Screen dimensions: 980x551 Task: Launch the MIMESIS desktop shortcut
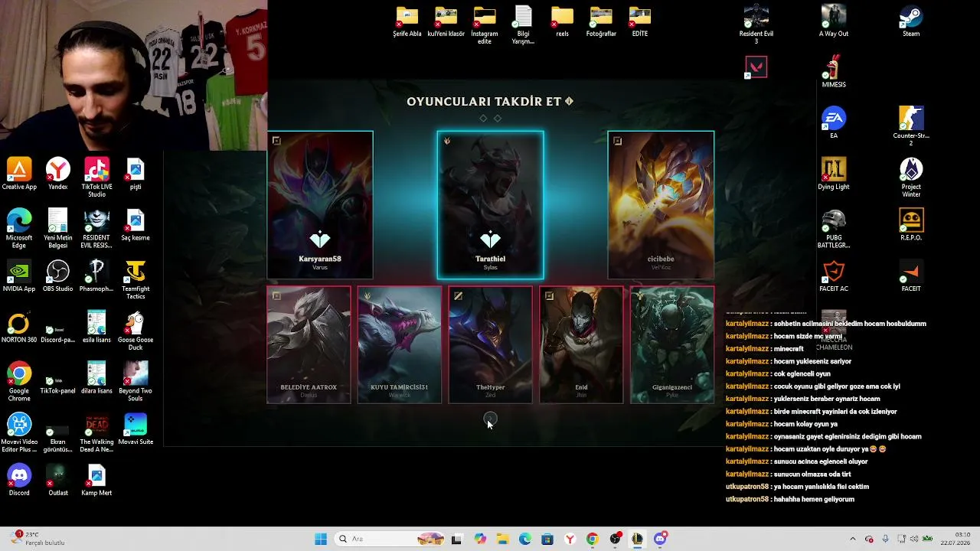click(x=834, y=72)
